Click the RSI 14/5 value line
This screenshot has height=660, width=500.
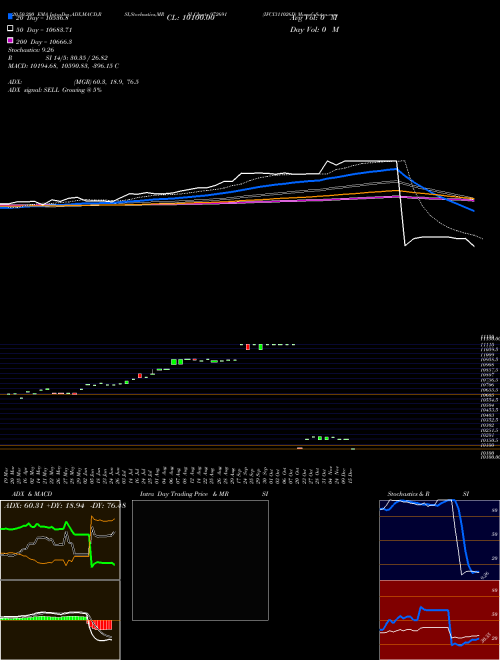[58, 58]
